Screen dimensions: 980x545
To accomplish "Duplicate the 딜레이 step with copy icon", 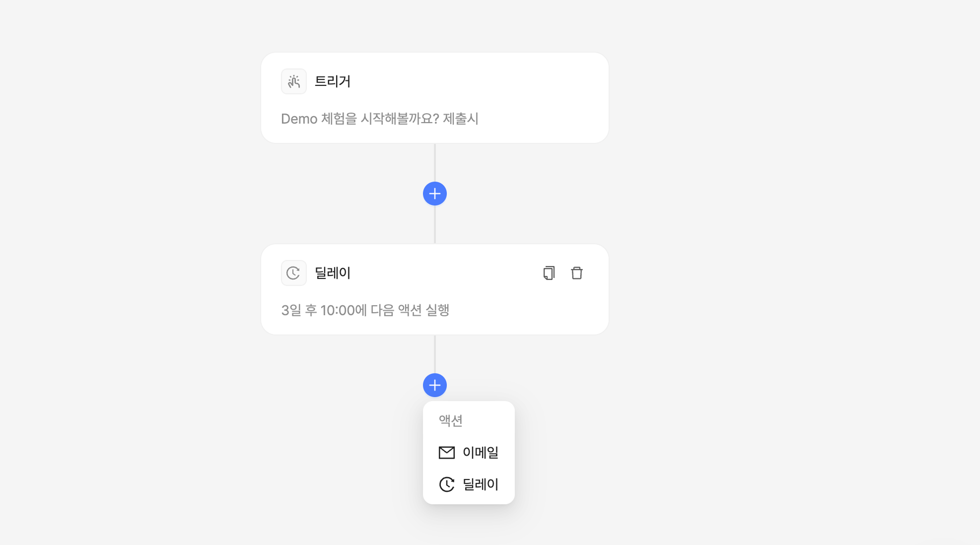I will 549,273.
